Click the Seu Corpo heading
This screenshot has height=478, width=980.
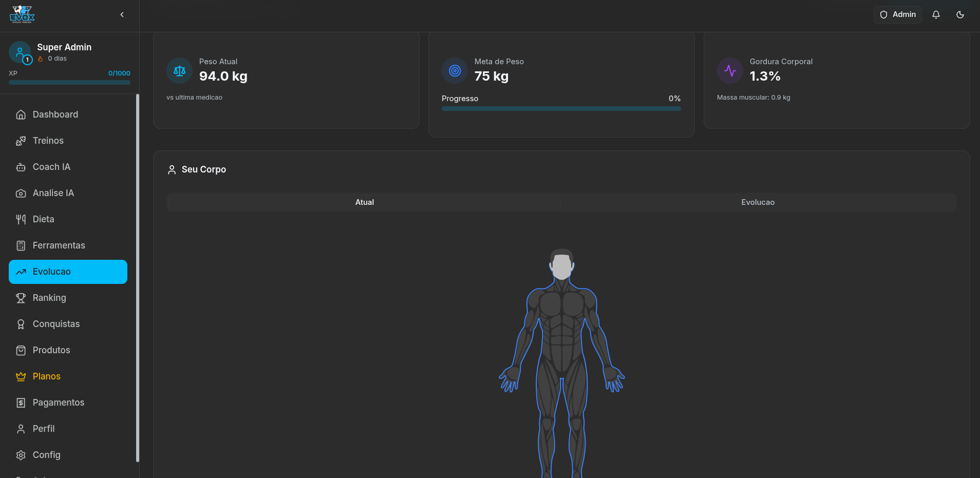click(204, 169)
